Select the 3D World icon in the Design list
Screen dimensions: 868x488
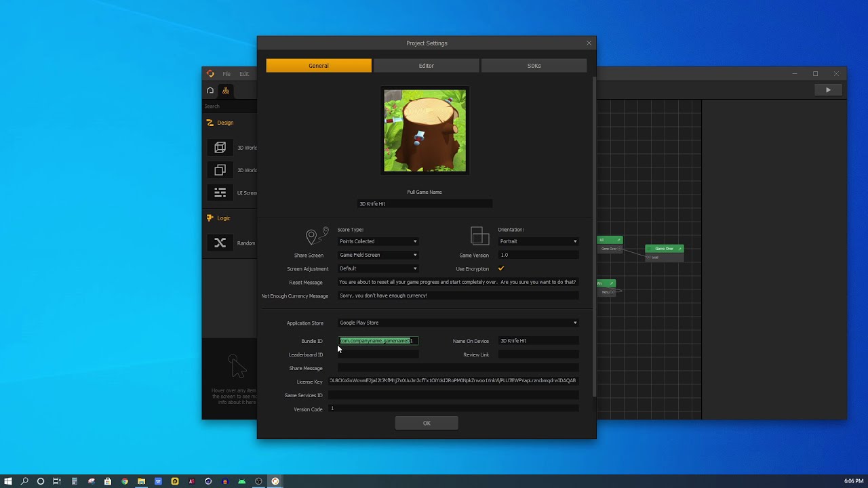[x=220, y=147]
